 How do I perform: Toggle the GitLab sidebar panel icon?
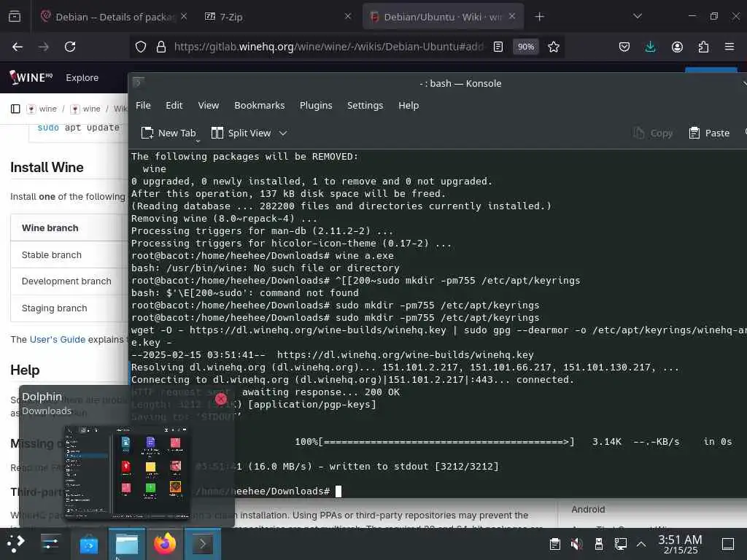(x=15, y=109)
